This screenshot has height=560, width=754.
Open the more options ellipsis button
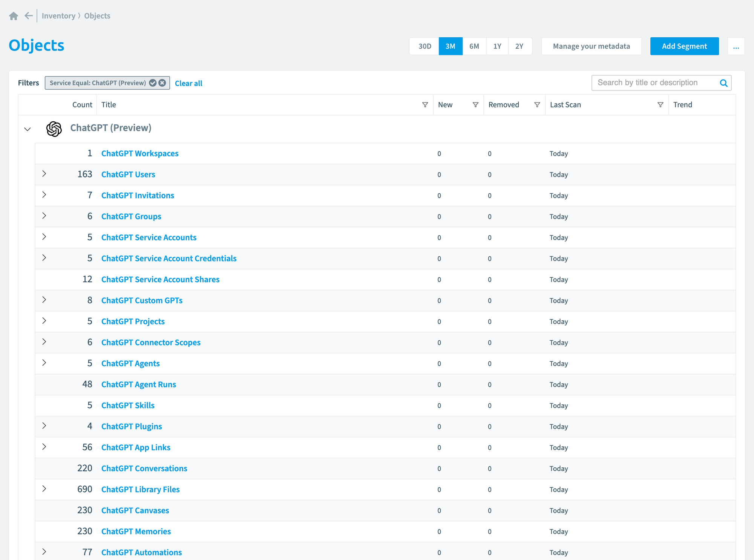(x=736, y=46)
